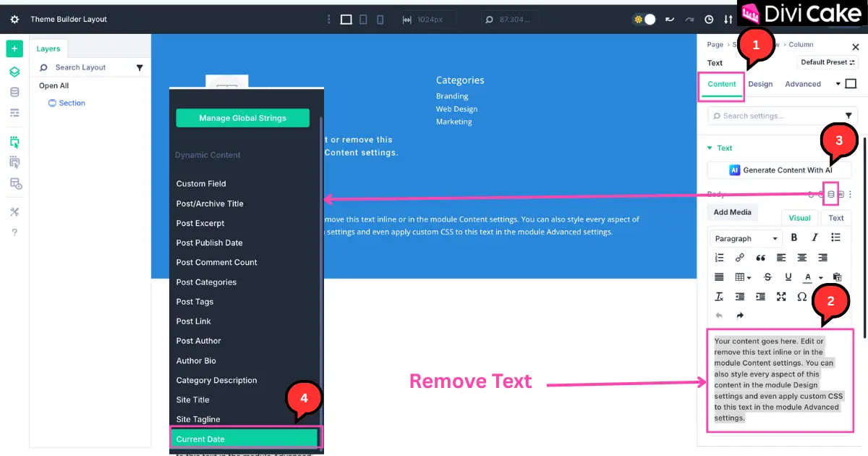Click the redo arrow in top bar
Screen dimensions: 868x456
(689, 20)
